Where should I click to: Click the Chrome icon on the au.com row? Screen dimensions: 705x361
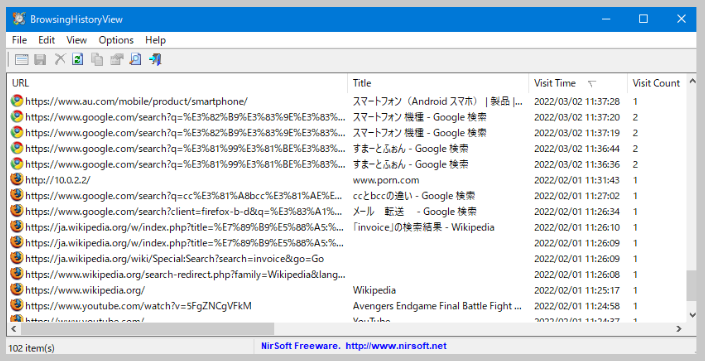click(17, 101)
